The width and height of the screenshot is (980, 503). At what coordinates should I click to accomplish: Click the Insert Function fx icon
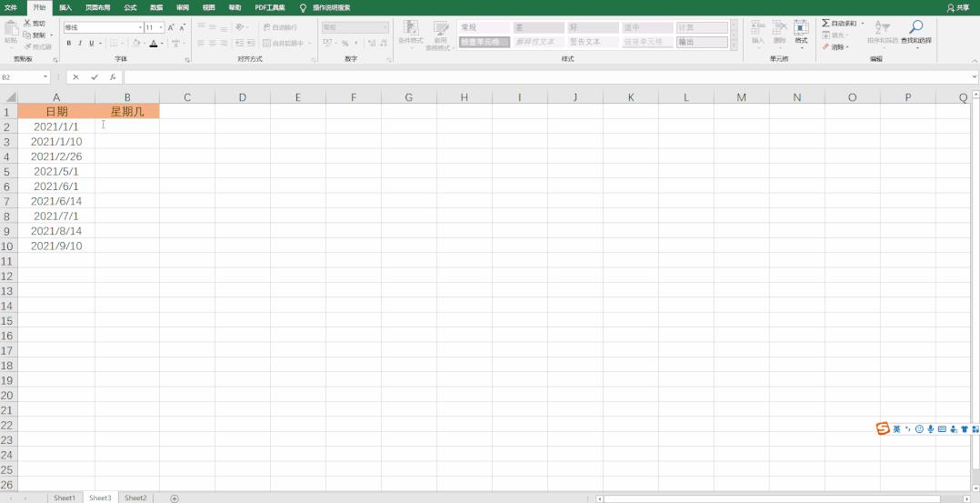[x=113, y=77]
